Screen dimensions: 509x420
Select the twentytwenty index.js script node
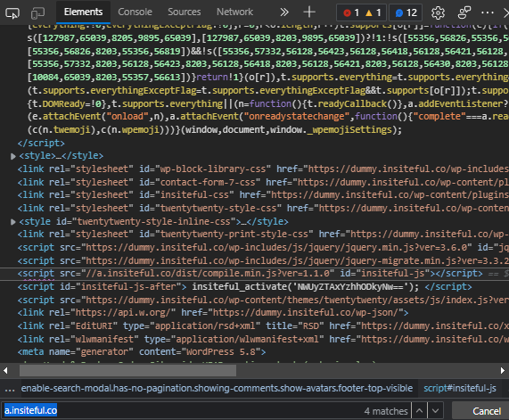(263, 300)
